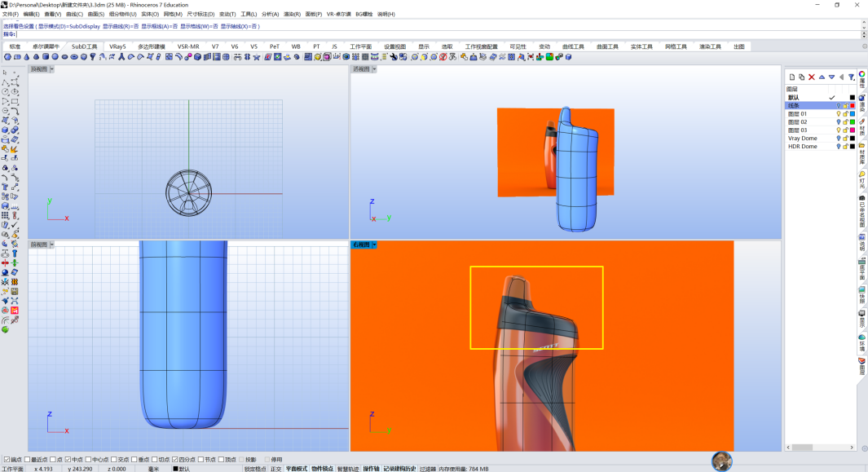Toggle 正交 ortho mode in status bar
868x472 pixels.
tap(275, 469)
